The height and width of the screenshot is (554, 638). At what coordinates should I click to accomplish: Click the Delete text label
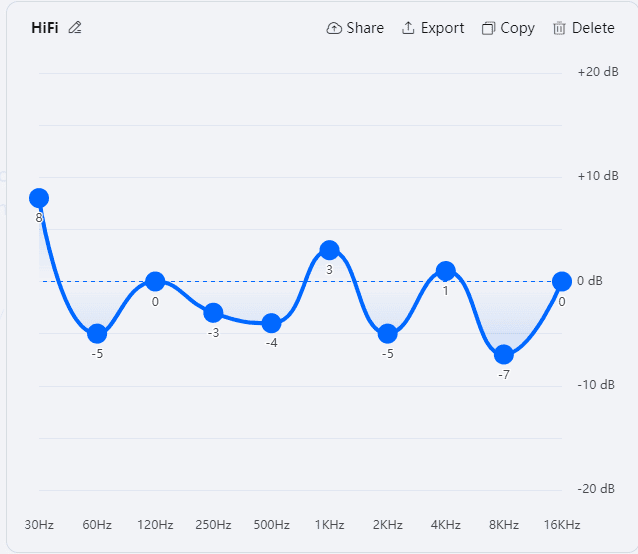[593, 28]
